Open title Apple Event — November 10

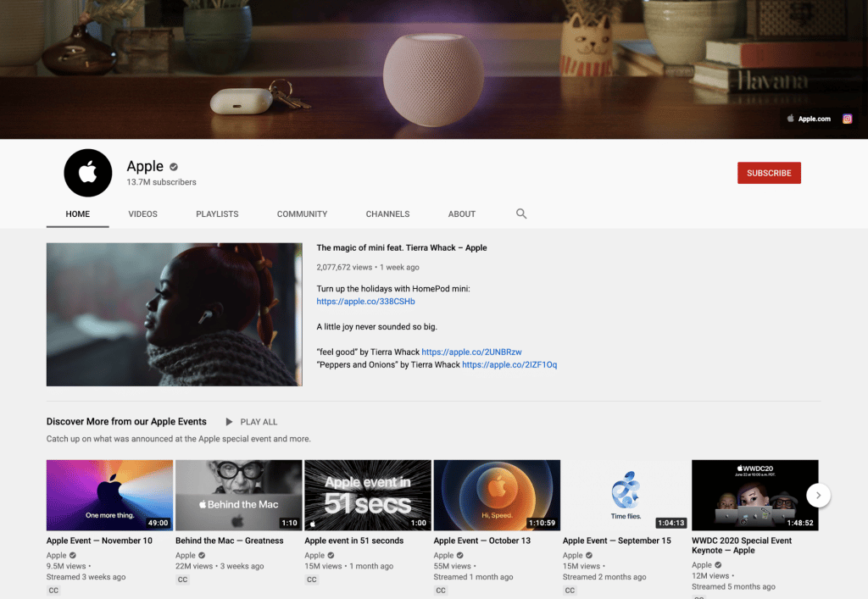pos(99,541)
